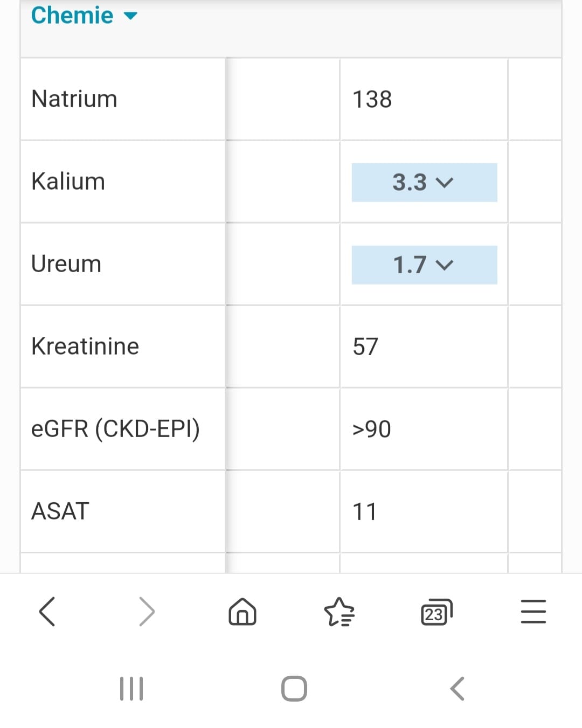Image resolution: width=582 pixels, height=728 pixels.
Task: Open the browser home page icon
Action: (242, 612)
